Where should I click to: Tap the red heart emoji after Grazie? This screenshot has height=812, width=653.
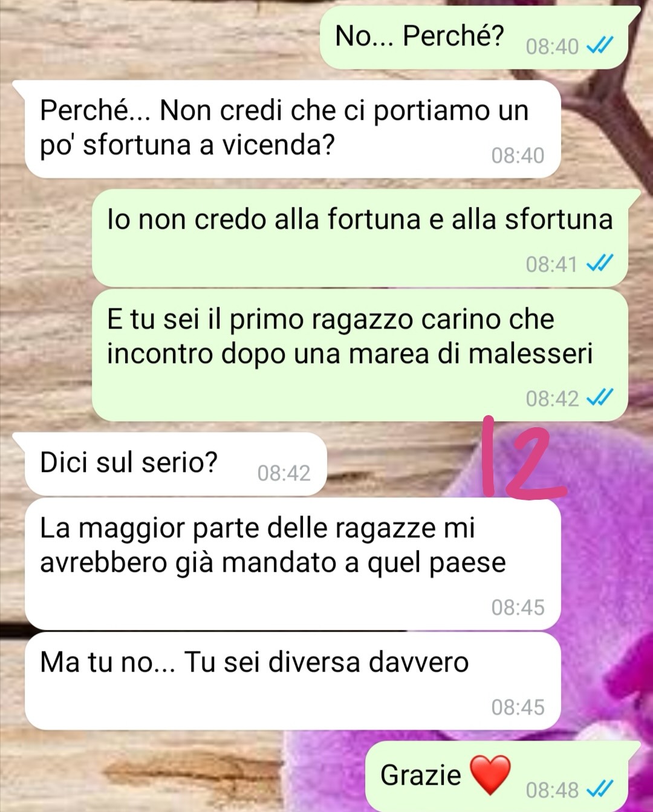pos(490,775)
